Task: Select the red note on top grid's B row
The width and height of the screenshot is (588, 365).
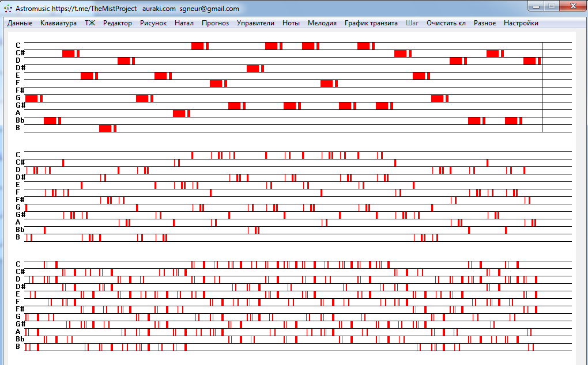Action: [105, 128]
